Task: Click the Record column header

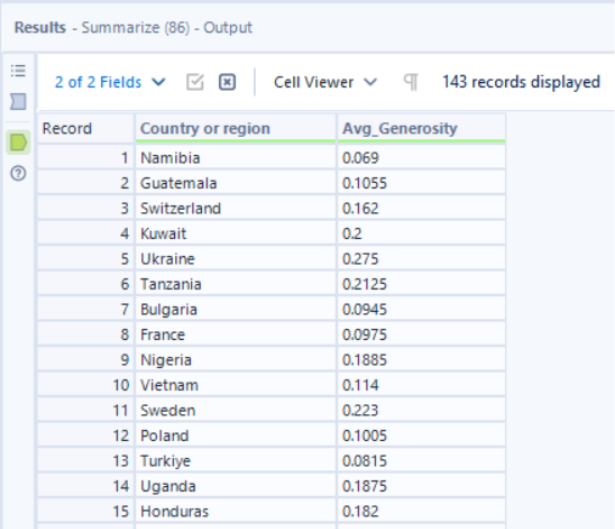Action: (86, 129)
